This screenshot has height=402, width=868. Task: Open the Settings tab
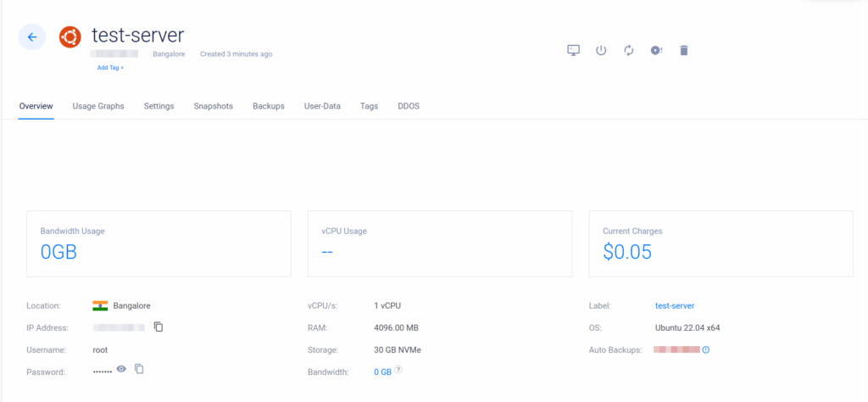click(159, 106)
